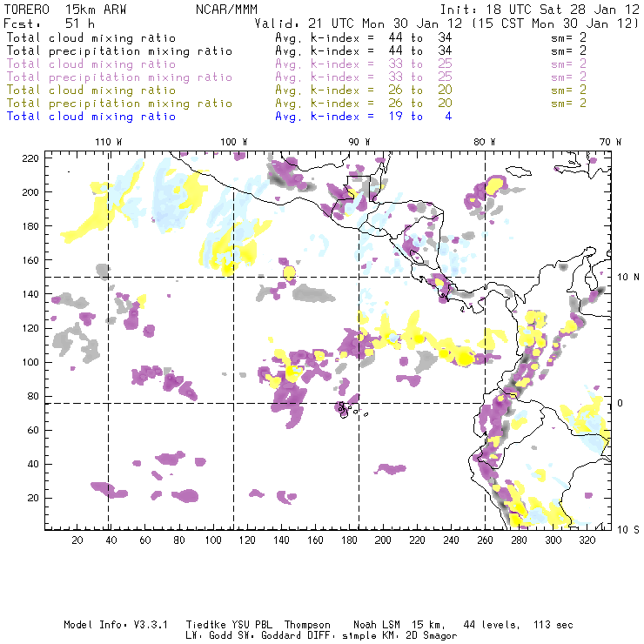Click the "40" tick on the horizontal axis
The image size is (644, 644).
tap(111, 540)
